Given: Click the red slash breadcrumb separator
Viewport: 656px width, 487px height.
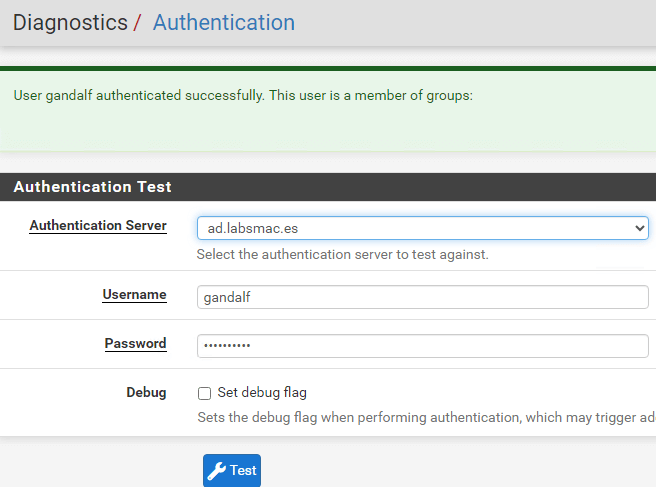Looking at the screenshot, I should [138, 22].
